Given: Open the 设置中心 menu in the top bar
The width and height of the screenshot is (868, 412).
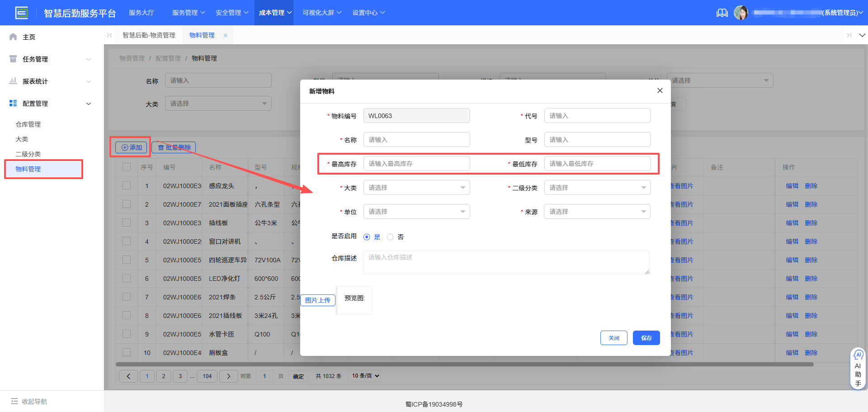Looking at the screenshot, I should 368,13.
